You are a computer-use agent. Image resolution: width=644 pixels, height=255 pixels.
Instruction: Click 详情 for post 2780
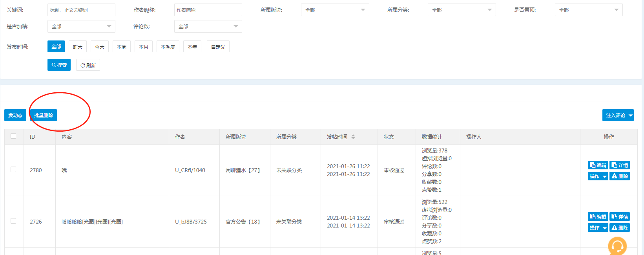tap(620, 165)
